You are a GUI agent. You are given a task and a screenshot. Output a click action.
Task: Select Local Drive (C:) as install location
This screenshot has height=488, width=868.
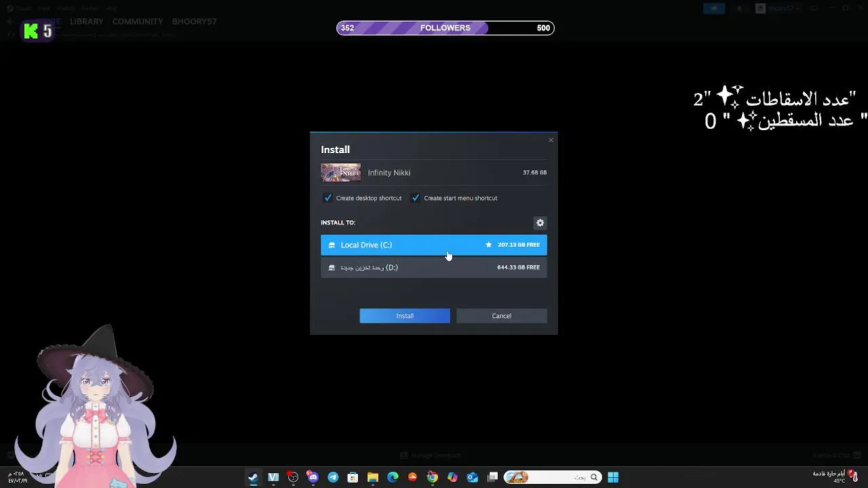tap(434, 245)
